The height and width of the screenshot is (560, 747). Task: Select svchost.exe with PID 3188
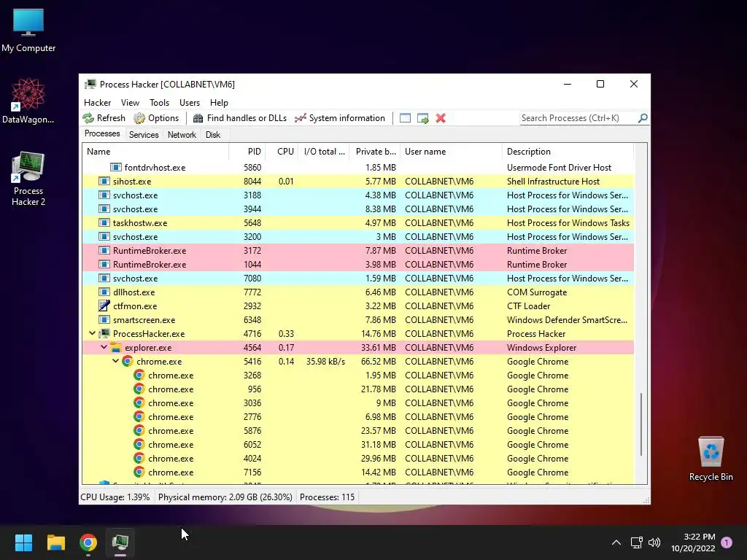358,195
